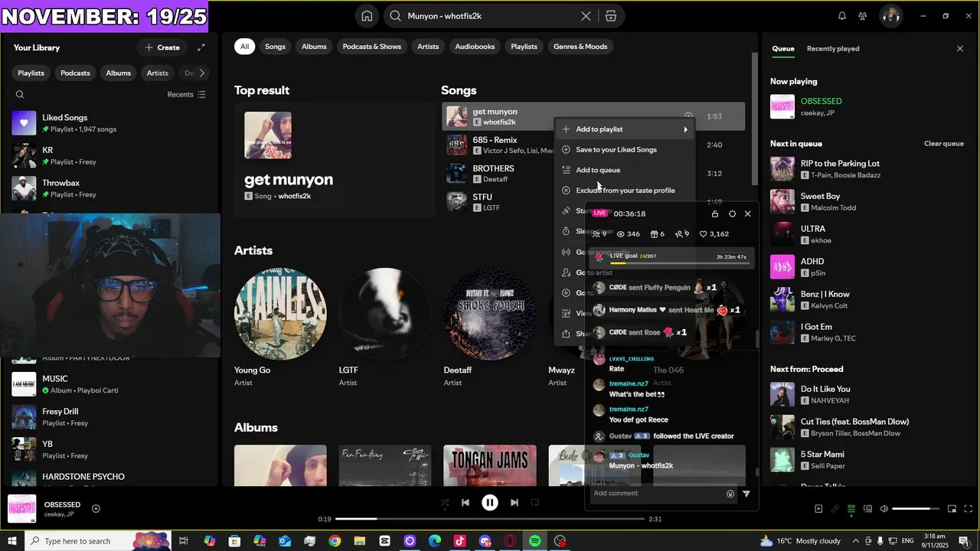This screenshot has height=551, width=980.
Task: Adjust the volume slider
Action: [x=915, y=509]
